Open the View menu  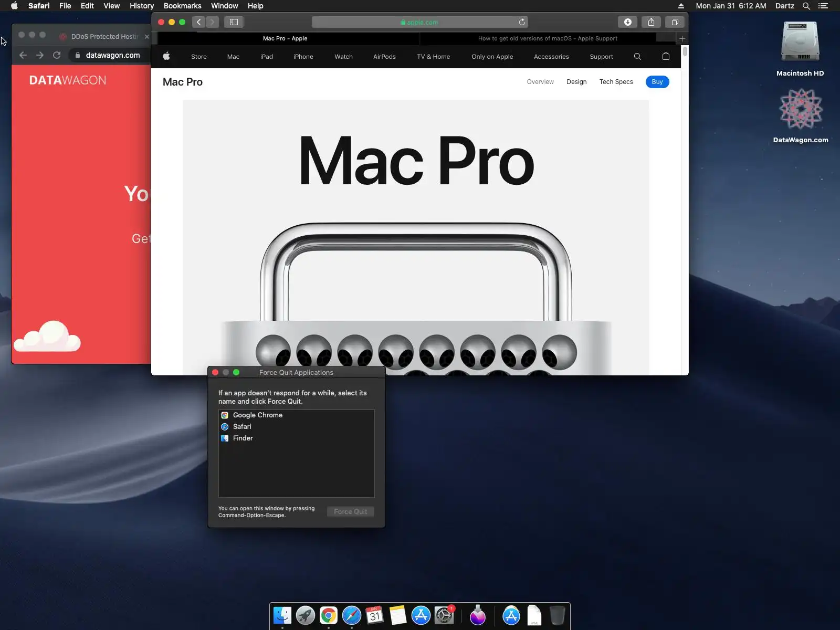[111, 6]
